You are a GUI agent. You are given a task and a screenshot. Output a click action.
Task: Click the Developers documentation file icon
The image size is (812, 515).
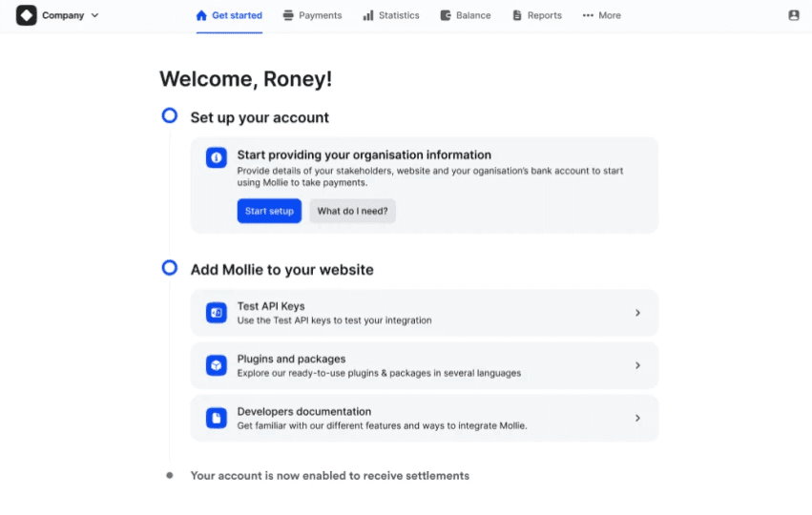pyautogui.click(x=217, y=419)
